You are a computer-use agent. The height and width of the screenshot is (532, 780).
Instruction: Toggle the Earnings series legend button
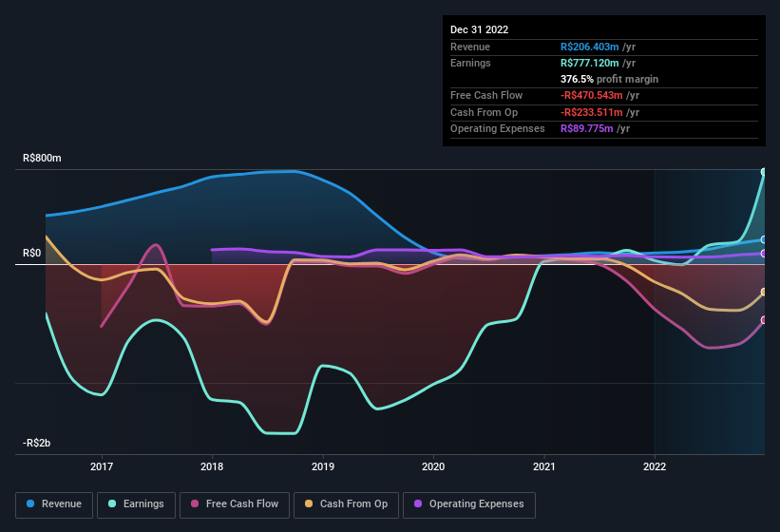point(136,504)
